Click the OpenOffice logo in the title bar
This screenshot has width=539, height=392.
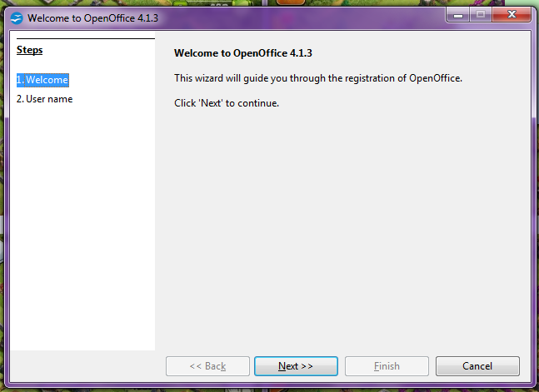click(17, 18)
